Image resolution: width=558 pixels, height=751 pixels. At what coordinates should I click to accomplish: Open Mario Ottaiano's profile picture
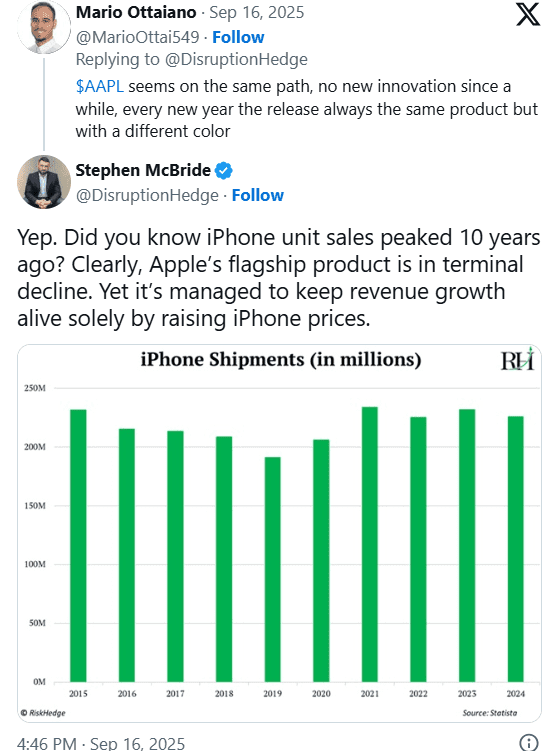[x=44, y=27]
